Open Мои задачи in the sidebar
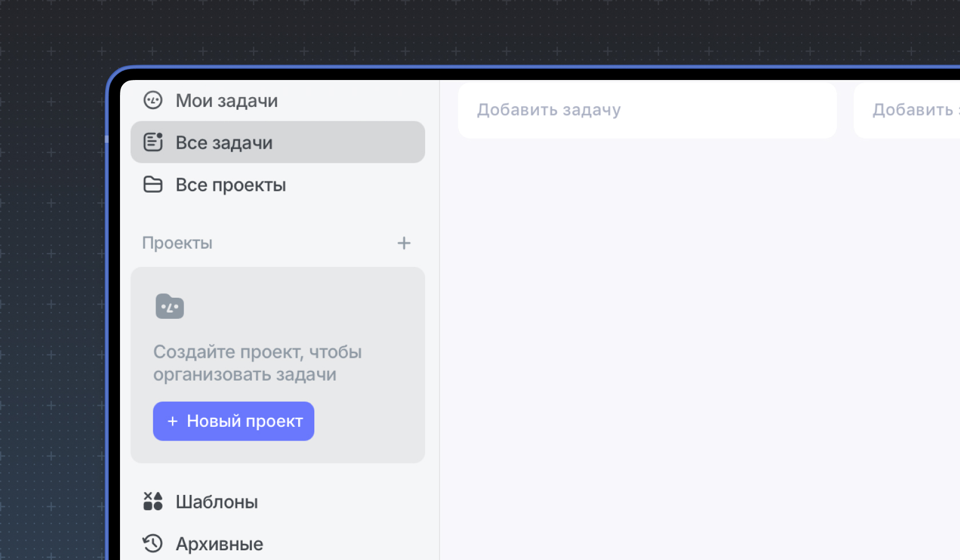Image resolution: width=960 pixels, height=560 pixels. [278, 101]
